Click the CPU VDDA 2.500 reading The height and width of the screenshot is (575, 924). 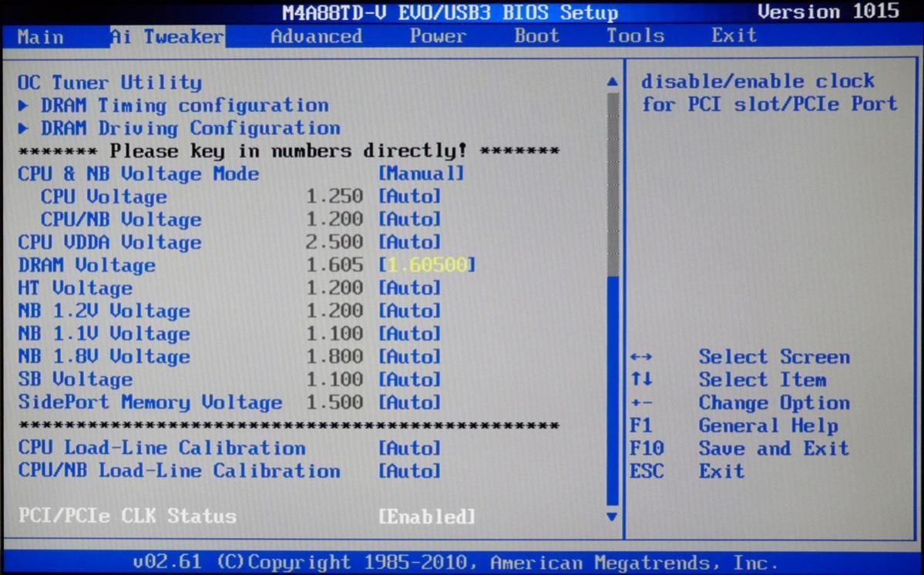pyautogui.click(x=334, y=242)
